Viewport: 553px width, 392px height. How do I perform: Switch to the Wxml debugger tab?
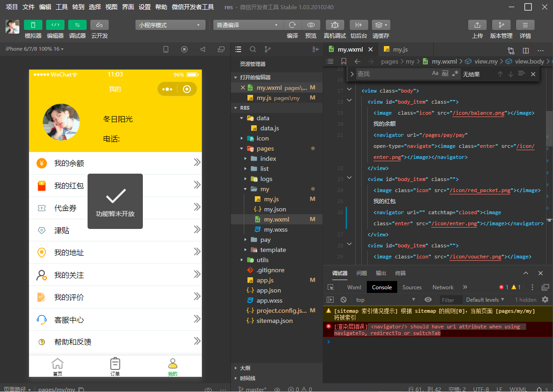coord(354,287)
